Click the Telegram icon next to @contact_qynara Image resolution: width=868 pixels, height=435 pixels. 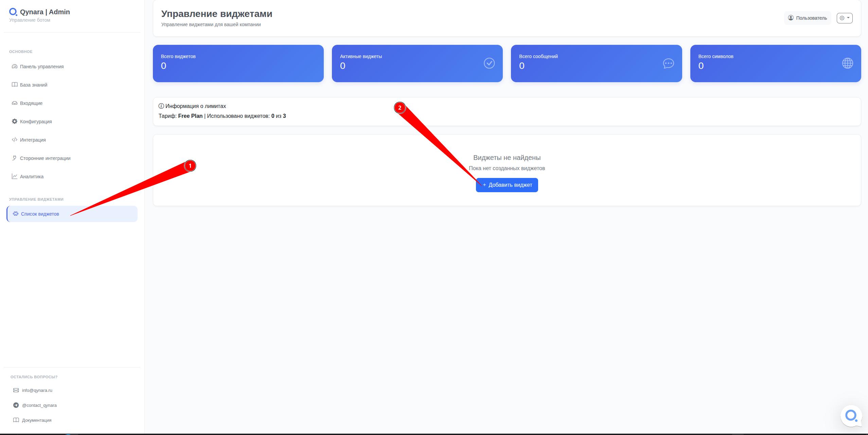(16, 405)
